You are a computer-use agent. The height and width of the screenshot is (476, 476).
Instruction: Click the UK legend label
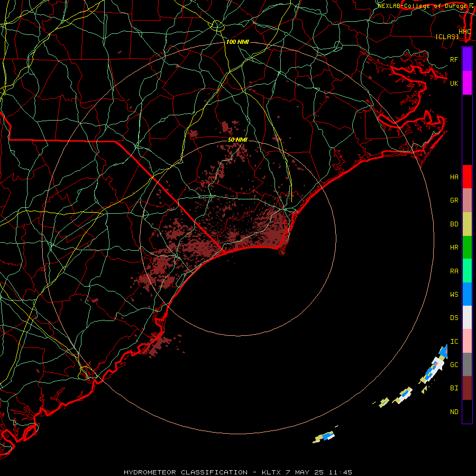(x=454, y=83)
